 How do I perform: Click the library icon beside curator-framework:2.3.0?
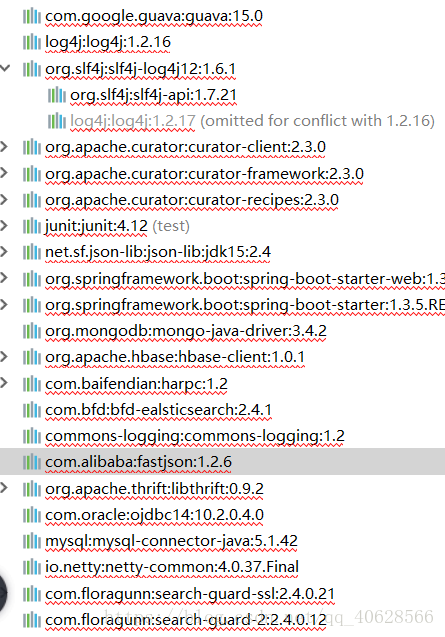(x=32, y=173)
